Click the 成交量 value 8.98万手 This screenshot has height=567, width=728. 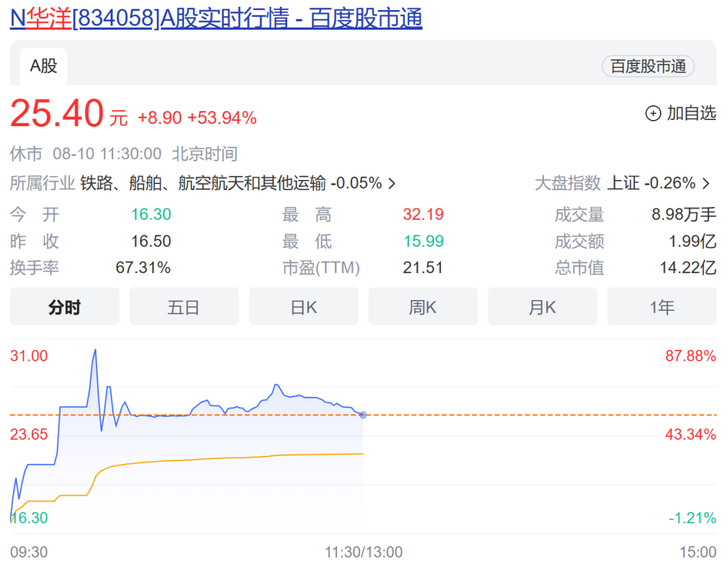(x=684, y=214)
